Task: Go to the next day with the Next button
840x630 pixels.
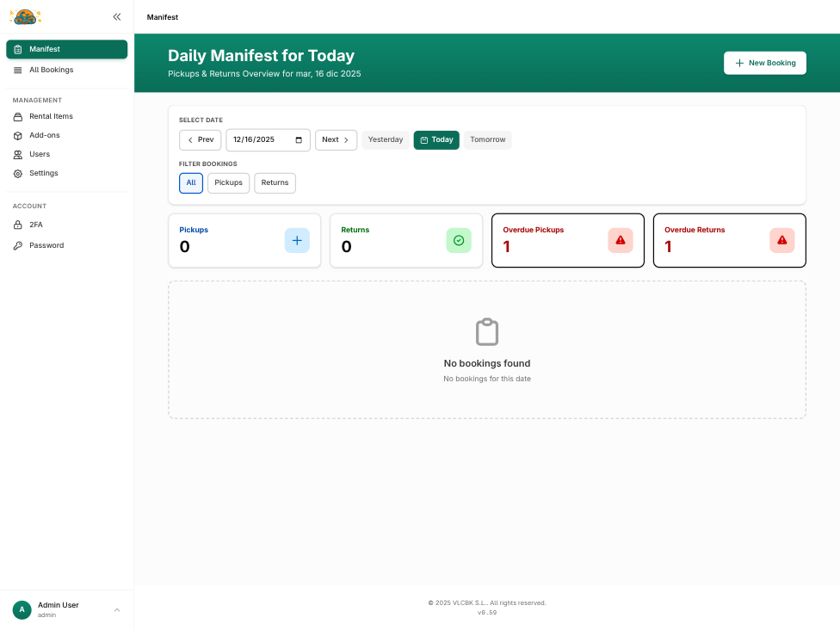Action: 336,139
